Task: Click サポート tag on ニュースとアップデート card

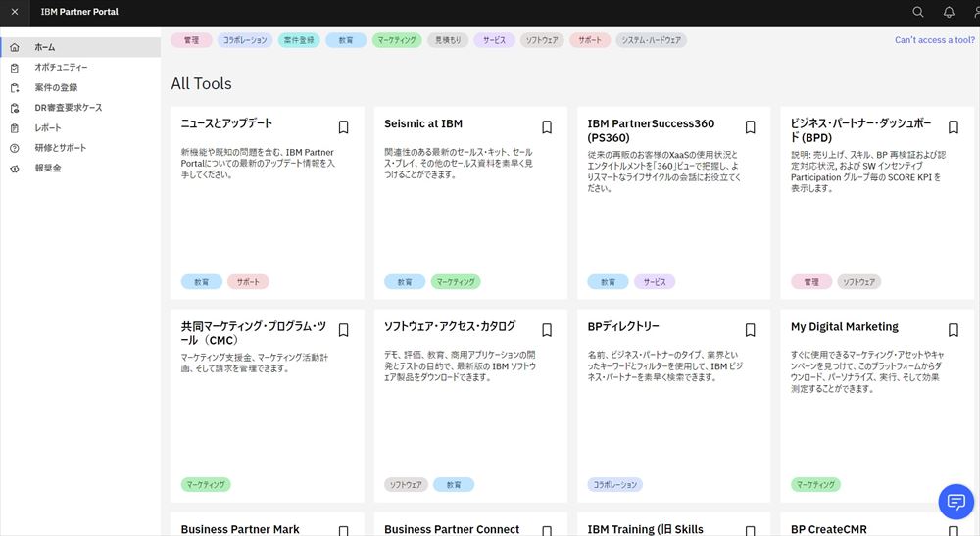Action: [x=248, y=282]
